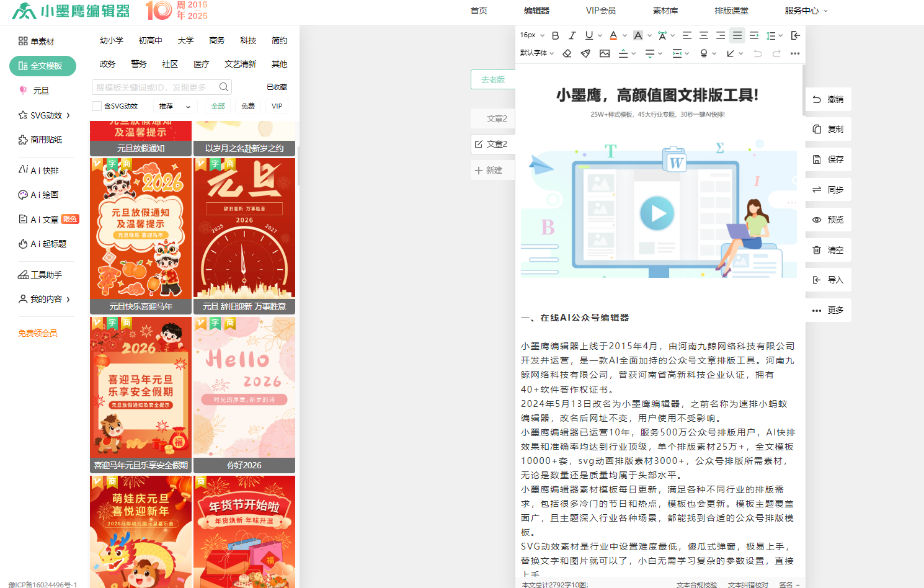The height and width of the screenshot is (588, 924).
Task: Set text alignment to left
Action: pyautogui.click(x=687, y=35)
